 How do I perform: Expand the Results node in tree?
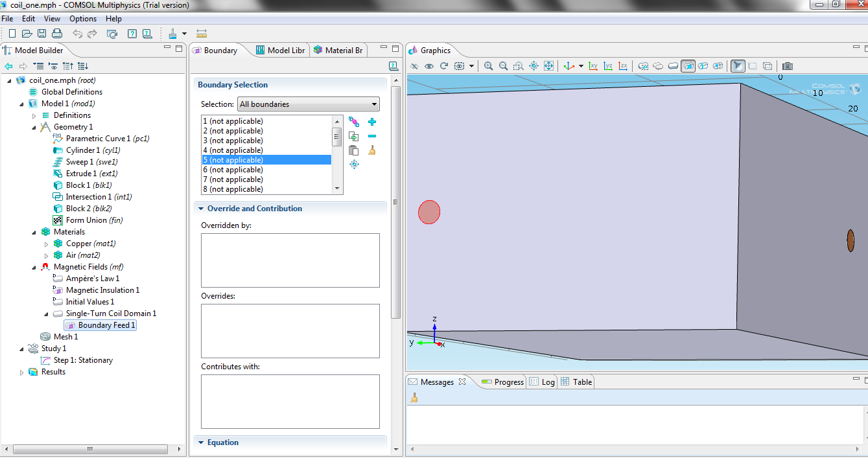[21, 372]
